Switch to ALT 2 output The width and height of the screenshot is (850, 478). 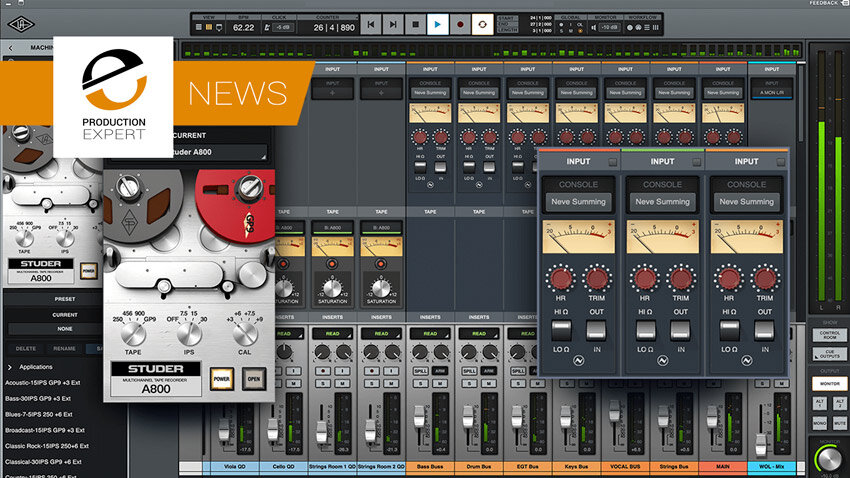click(x=839, y=403)
